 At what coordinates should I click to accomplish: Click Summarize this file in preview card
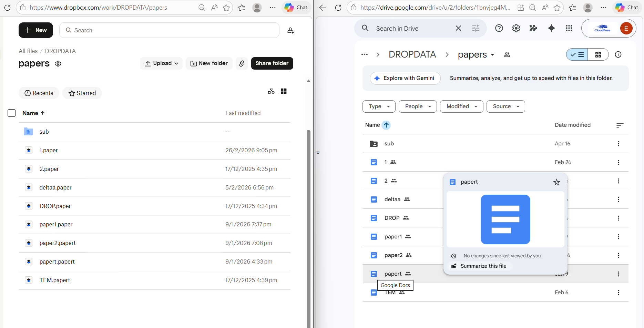[x=480, y=266]
